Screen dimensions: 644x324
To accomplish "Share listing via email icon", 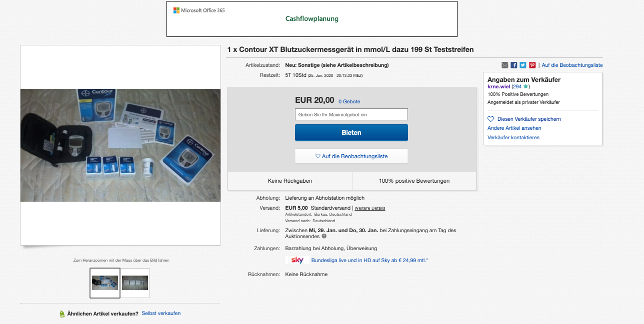I will click(x=505, y=65).
